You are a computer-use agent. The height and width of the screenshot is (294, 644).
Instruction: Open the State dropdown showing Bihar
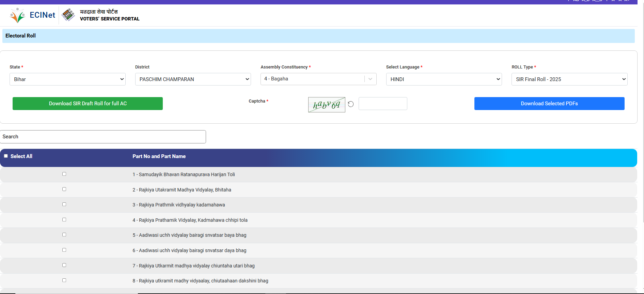pyautogui.click(x=67, y=79)
